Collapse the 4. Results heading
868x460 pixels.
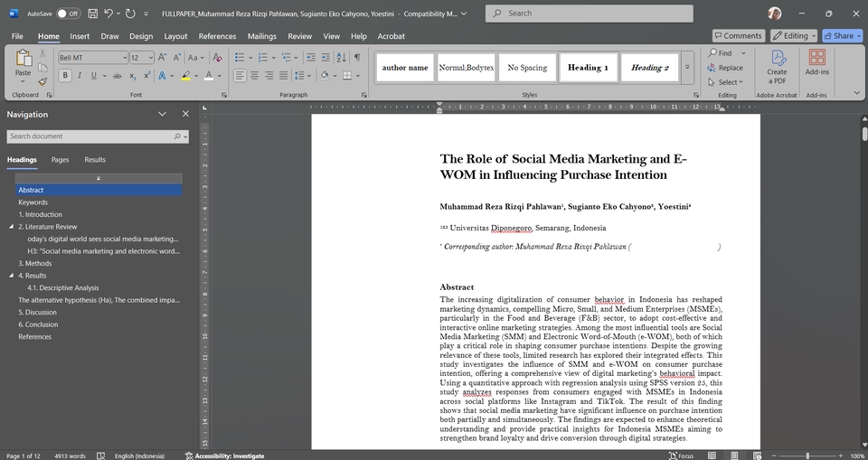coord(11,276)
